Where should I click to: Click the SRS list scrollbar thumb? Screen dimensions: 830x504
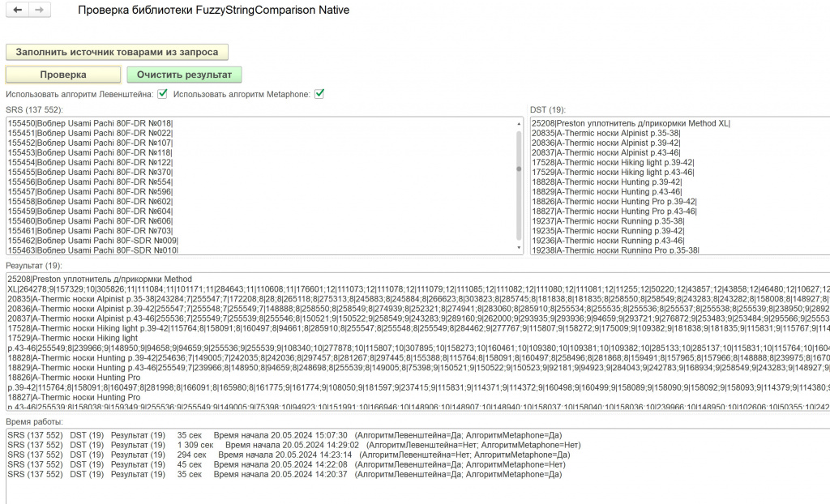click(x=519, y=169)
